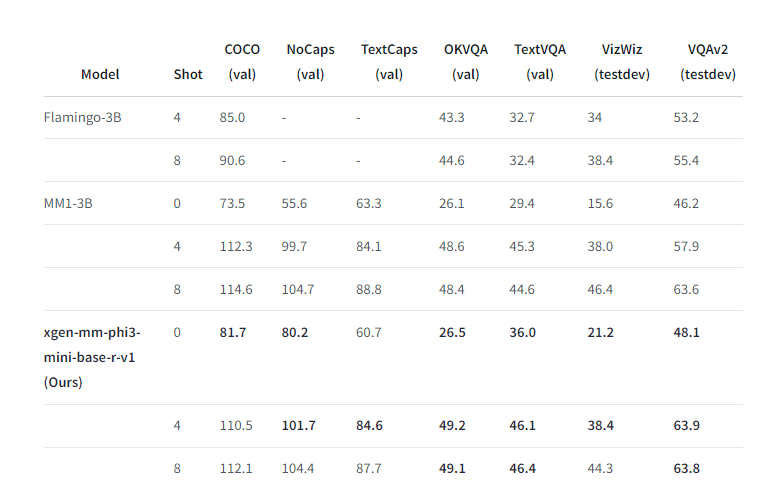773x502 pixels.
Task: Click the TextVQA (val) column header
Action: [539, 61]
